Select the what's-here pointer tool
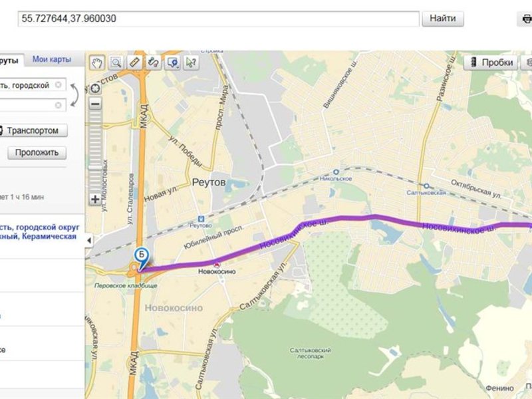This screenshot has width=532, height=399. (x=191, y=63)
